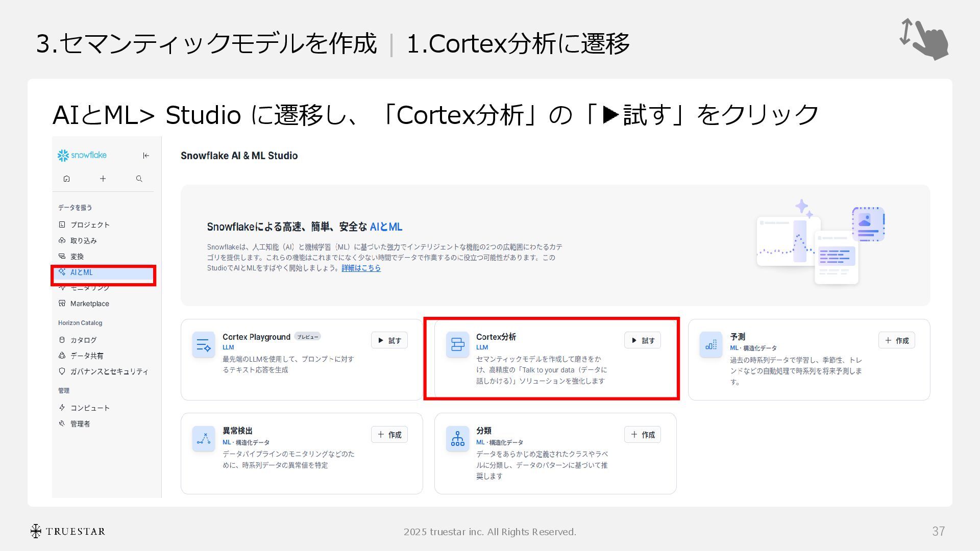The height and width of the screenshot is (551, 980).
Task: Open Marketplace in the sidebar
Action: pyautogui.click(x=89, y=304)
